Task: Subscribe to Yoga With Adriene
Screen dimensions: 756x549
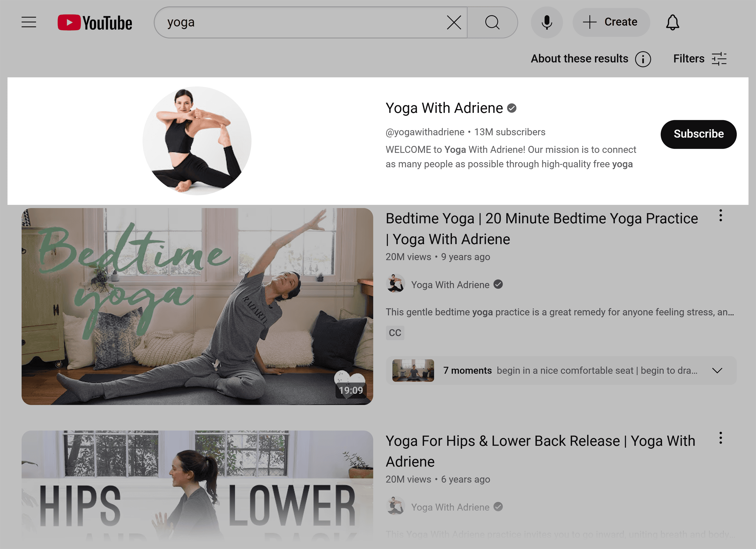Action: tap(698, 134)
